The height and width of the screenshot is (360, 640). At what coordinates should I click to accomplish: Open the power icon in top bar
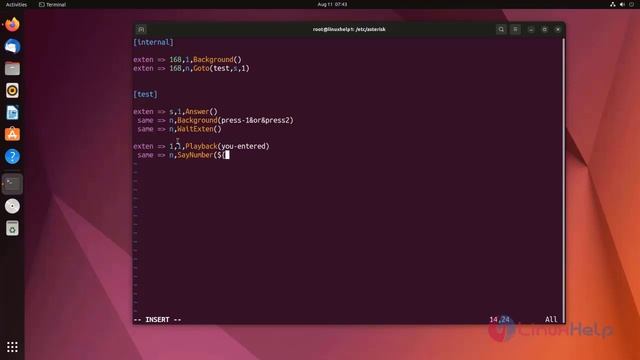(x=632, y=4)
